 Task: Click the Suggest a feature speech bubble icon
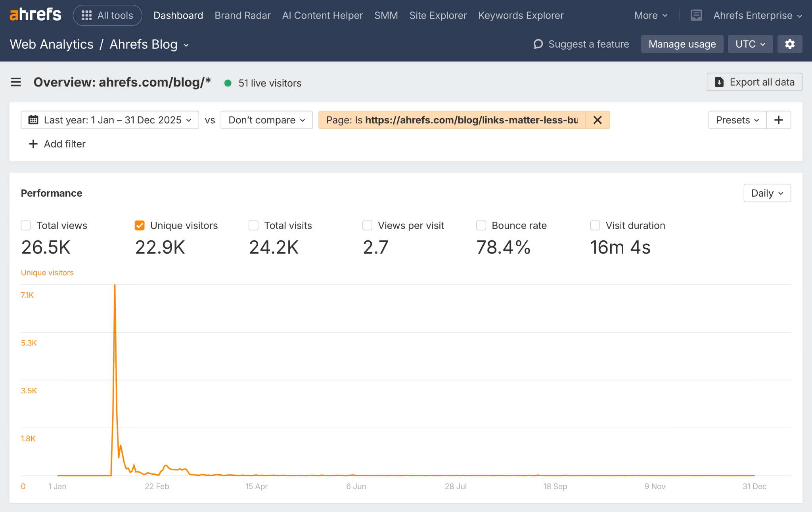click(x=538, y=44)
